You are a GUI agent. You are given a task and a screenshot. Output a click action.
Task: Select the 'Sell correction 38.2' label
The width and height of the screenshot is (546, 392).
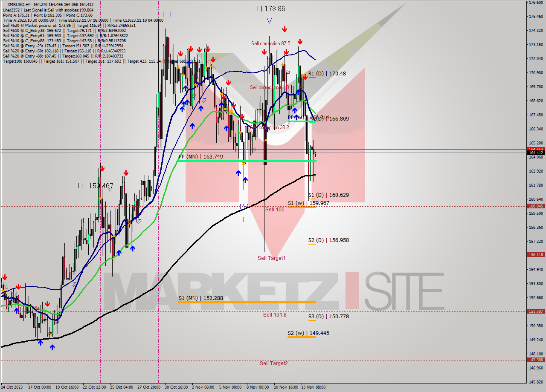269,127
